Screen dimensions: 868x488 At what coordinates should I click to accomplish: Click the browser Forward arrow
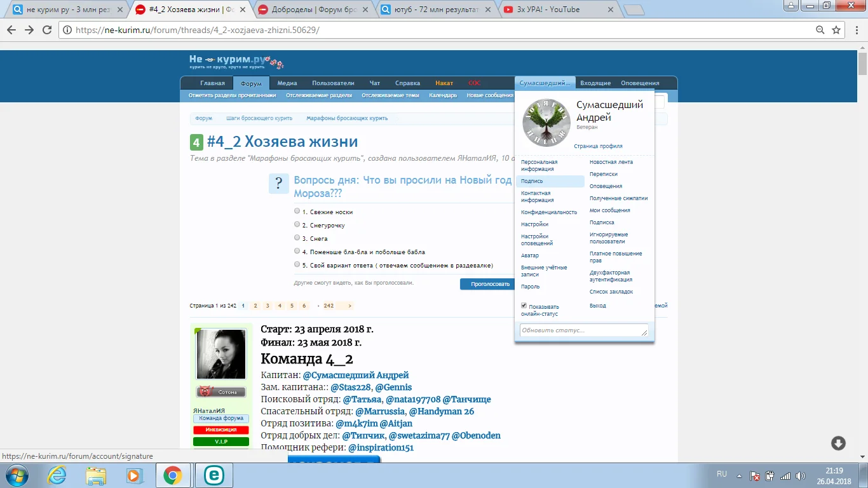(29, 30)
